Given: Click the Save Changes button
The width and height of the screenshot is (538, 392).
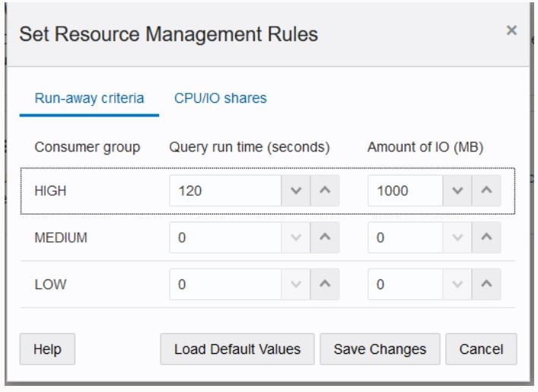Looking at the screenshot, I should [x=380, y=349].
